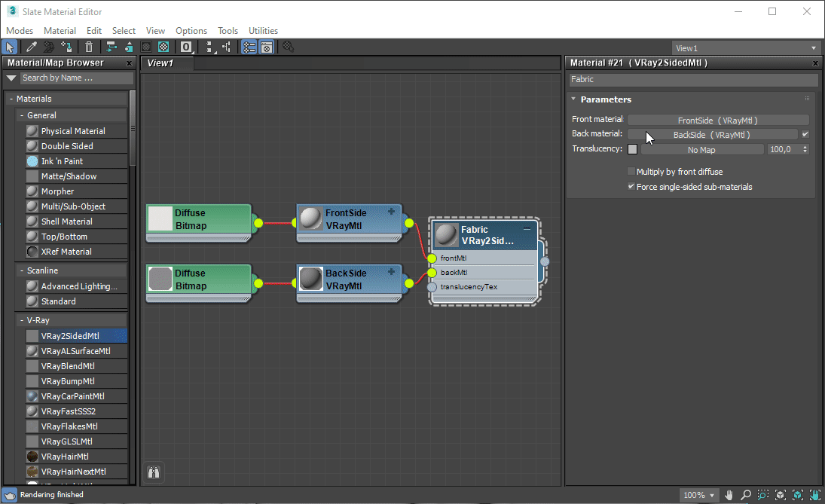Open the Modes menu
This screenshot has height=504, width=825.
(x=20, y=31)
